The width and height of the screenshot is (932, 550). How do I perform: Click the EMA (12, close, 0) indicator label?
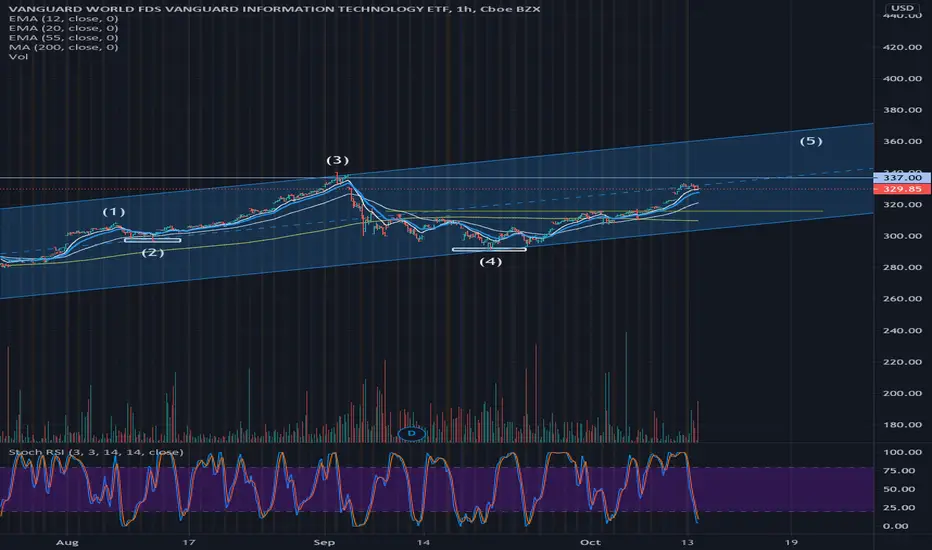(x=63, y=18)
